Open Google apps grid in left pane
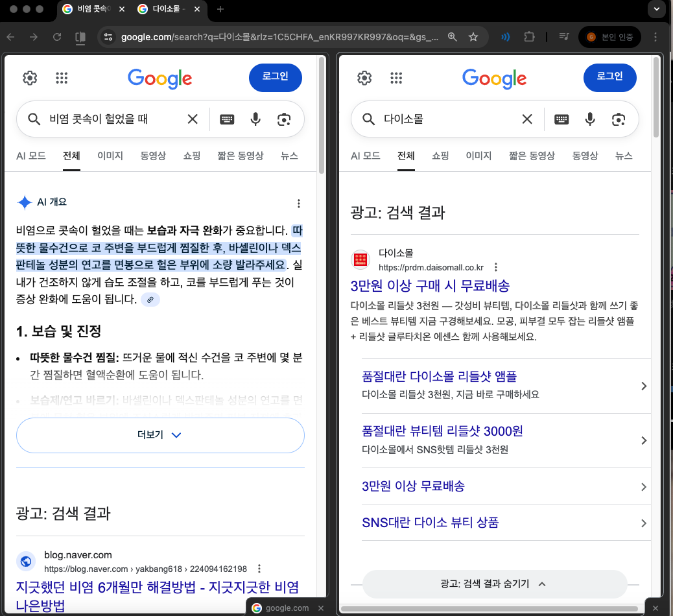 [x=62, y=78]
